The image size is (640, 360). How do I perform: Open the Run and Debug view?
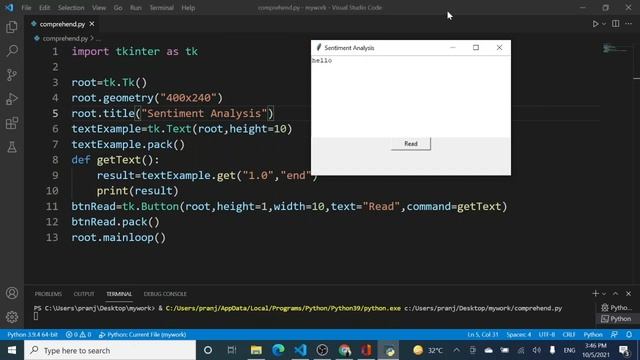tap(12, 99)
